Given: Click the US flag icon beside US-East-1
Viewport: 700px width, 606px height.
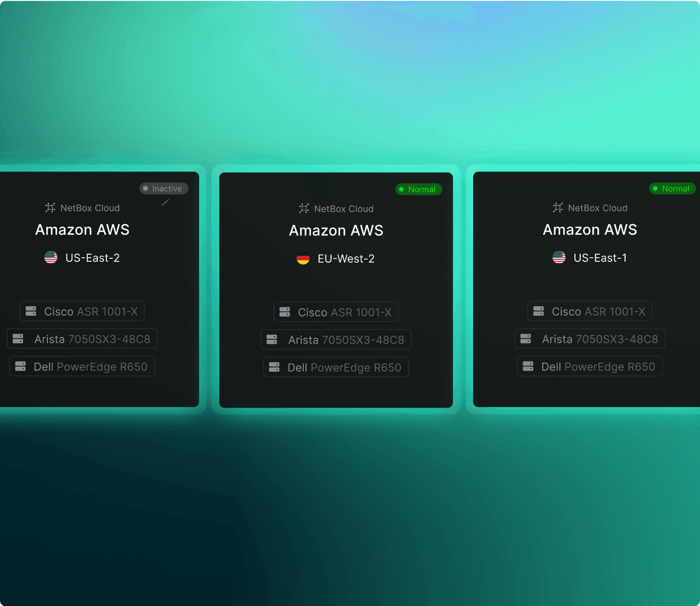Looking at the screenshot, I should point(559,258).
